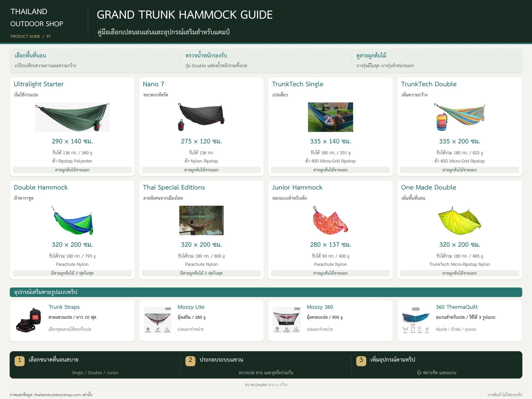Click 'มุ้งครอบเปล / 900 g' description
The width and height of the screenshot is (532, 399).
pyautogui.click(x=325, y=317)
